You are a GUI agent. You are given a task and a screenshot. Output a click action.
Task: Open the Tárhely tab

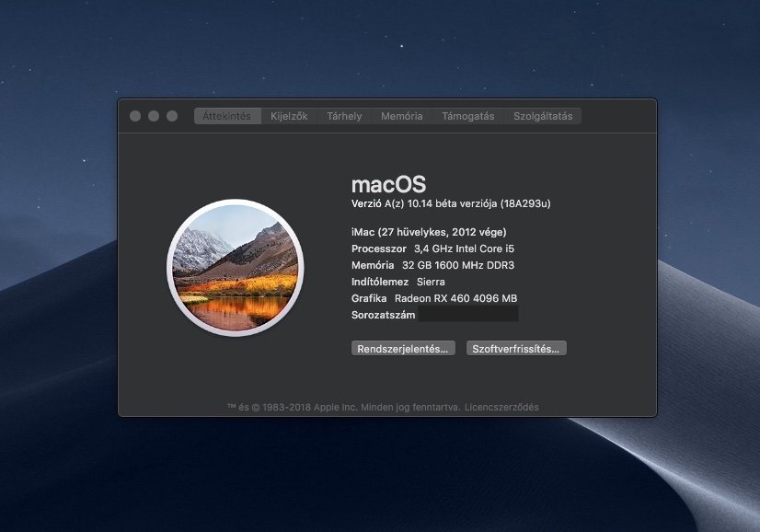(x=344, y=116)
